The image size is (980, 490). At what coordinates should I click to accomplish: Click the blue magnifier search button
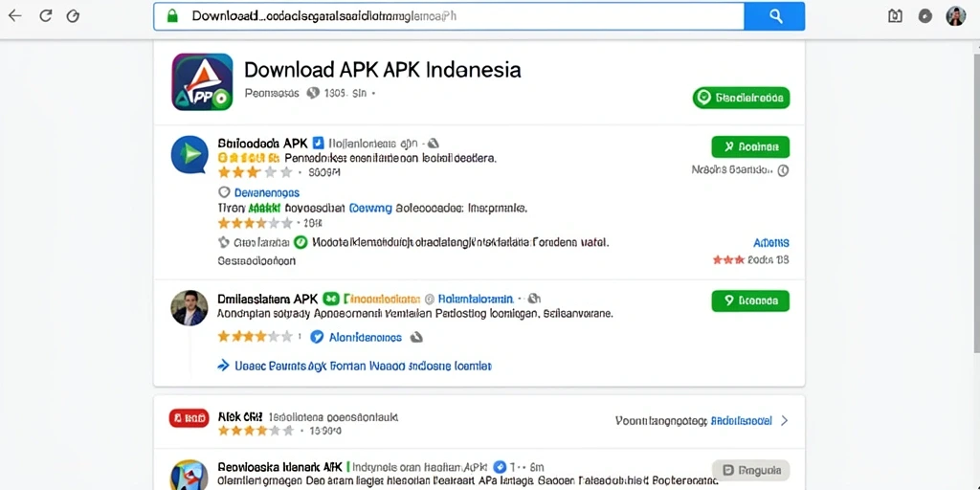click(775, 16)
